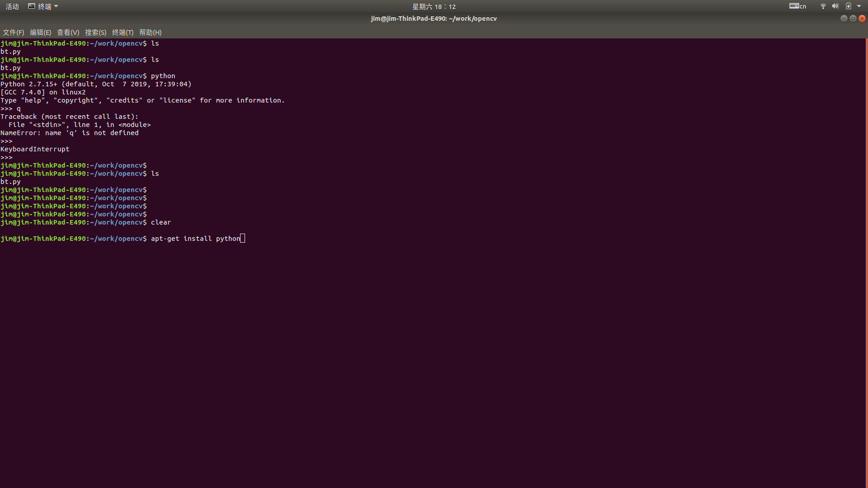868x488 pixels.
Task: Expand the system menu arrow
Action: tap(859, 6)
